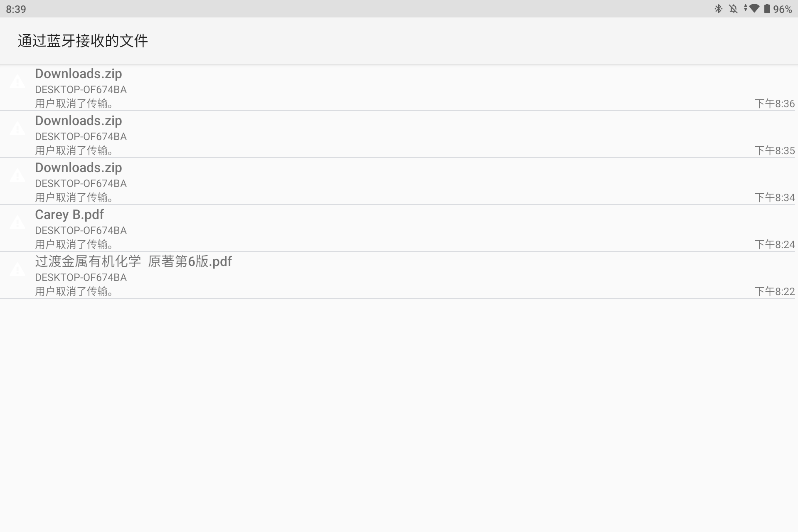Open Downloads.zip transfer from 下午8:34
This screenshot has height=532, width=798.
click(79, 168)
